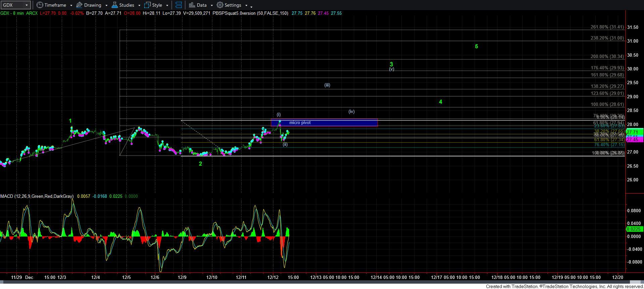644x289 pixels.
Task: Click the Data bar chart icon
Action: (192, 5)
